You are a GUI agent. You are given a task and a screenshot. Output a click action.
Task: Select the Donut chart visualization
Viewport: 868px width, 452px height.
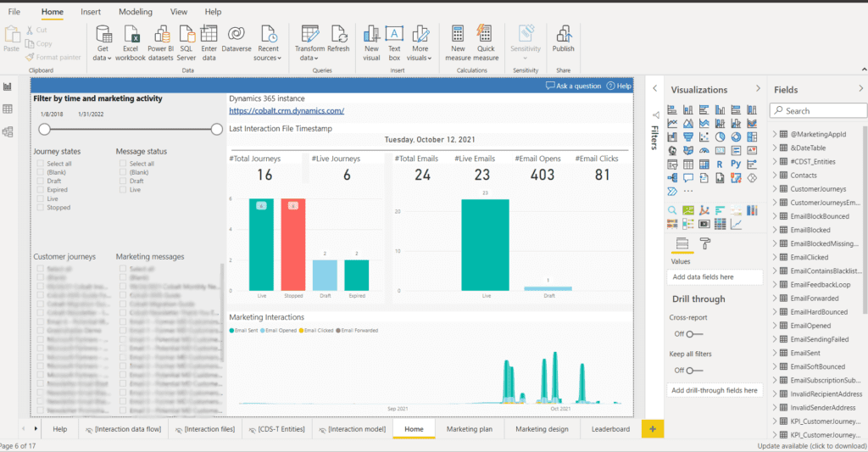pyautogui.click(x=736, y=137)
